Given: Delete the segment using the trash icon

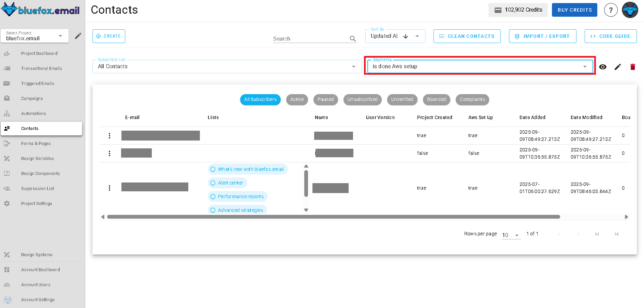Looking at the screenshot, I should pyautogui.click(x=633, y=67).
